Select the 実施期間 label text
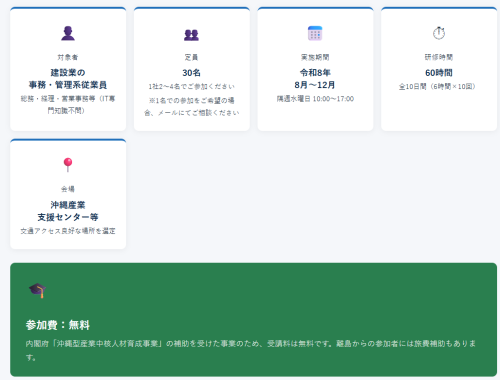 [315, 57]
